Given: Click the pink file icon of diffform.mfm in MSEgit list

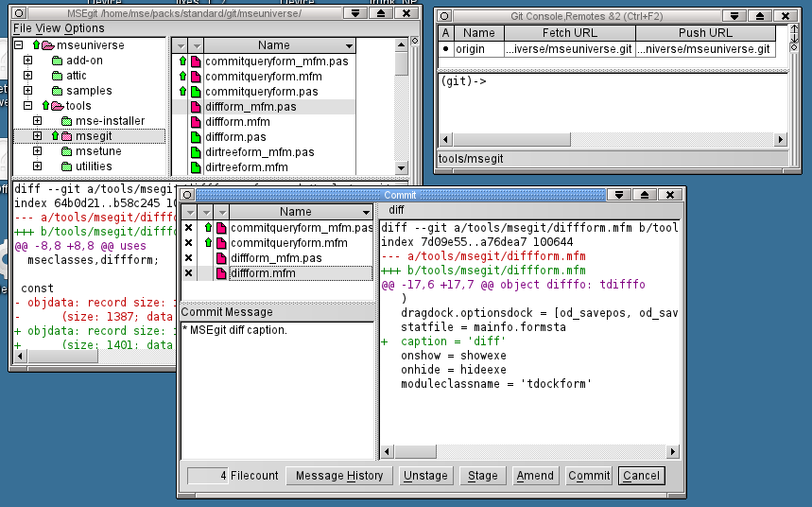Looking at the screenshot, I should [196, 122].
